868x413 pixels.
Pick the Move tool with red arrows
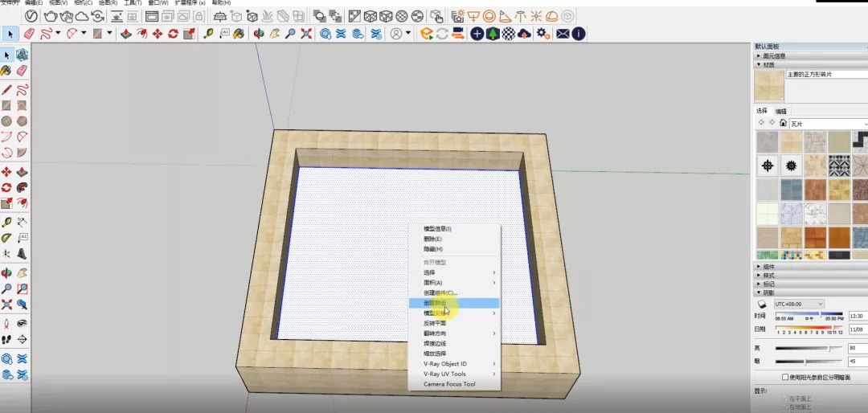tap(158, 34)
